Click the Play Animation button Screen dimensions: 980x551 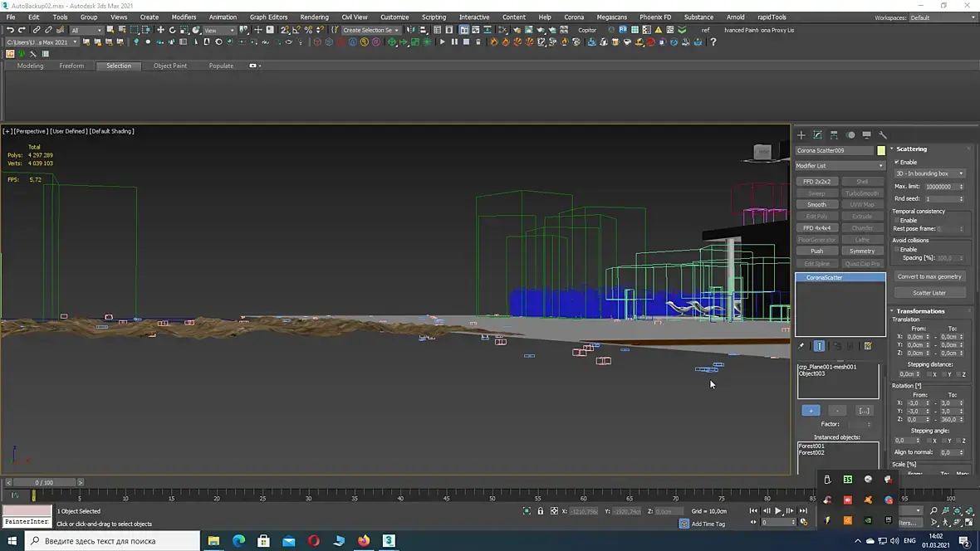click(778, 511)
